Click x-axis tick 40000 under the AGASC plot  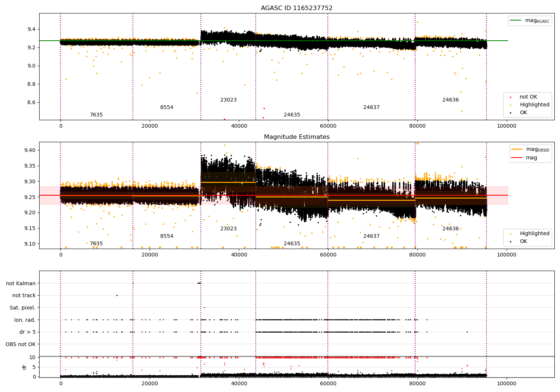[239, 126]
